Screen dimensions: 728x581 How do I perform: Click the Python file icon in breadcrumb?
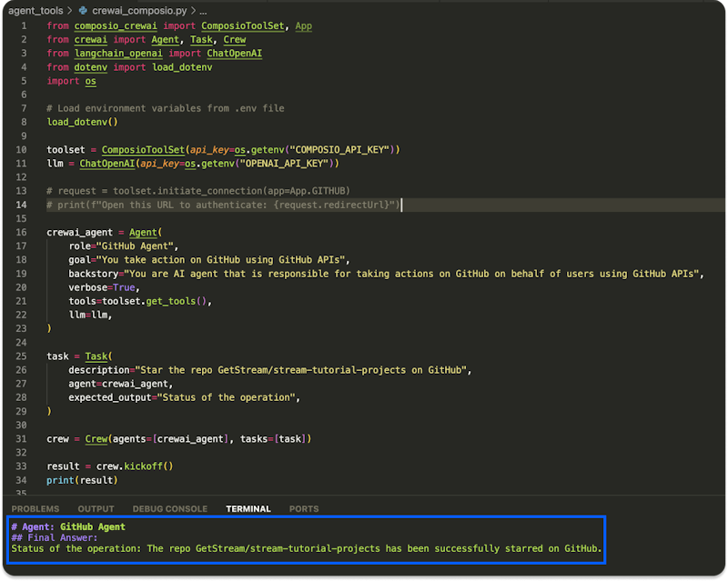[84, 9]
